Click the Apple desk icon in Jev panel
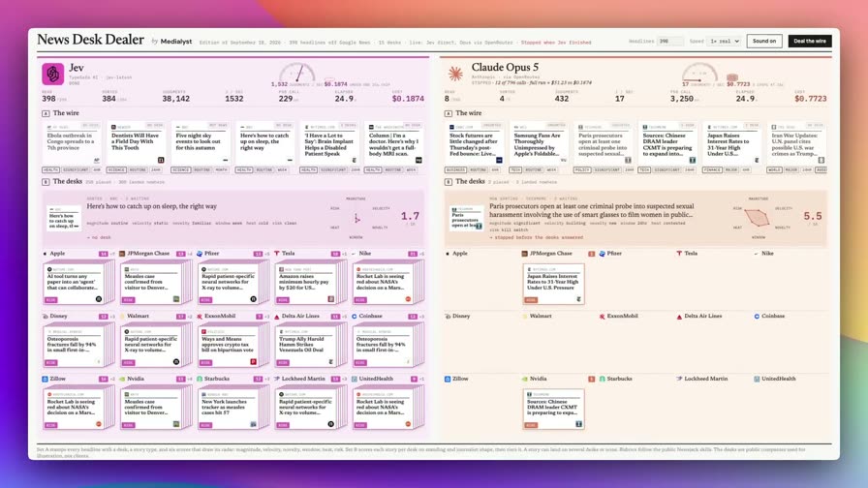The image size is (868, 488). coord(45,254)
